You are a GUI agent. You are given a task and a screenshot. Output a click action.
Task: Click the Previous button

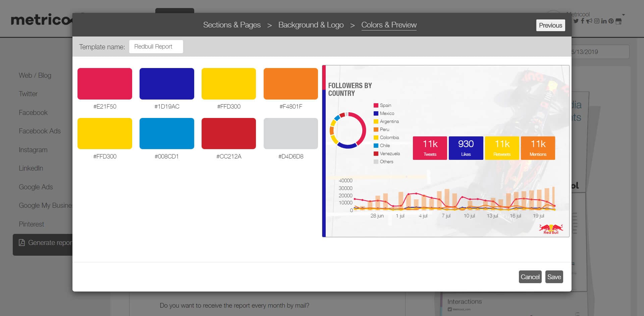[550, 25]
